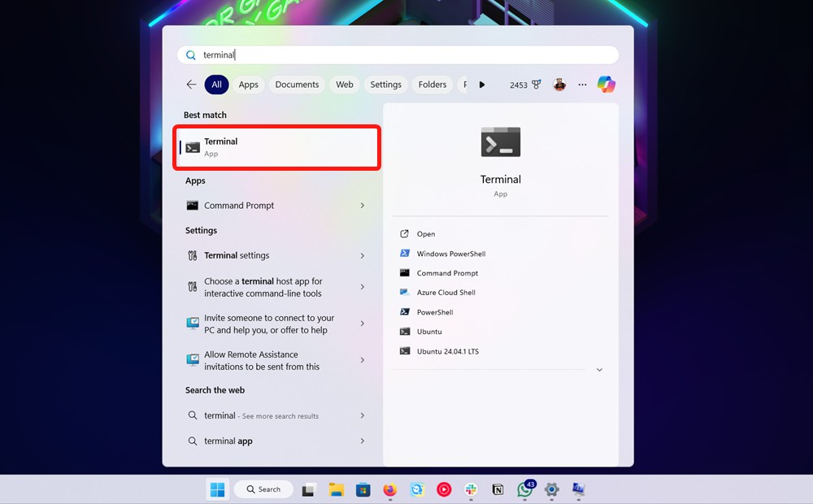Image resolution: width=813 pixels, height=504 pixels.
Task: Open the Windows Start button
Action: (218, 489)
